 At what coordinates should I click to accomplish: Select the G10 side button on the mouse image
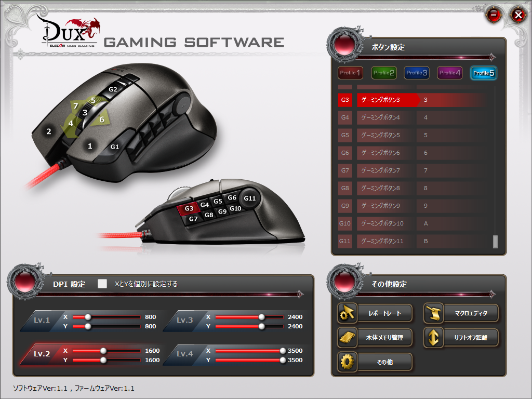pyautogui.click(x=235, y=208)
